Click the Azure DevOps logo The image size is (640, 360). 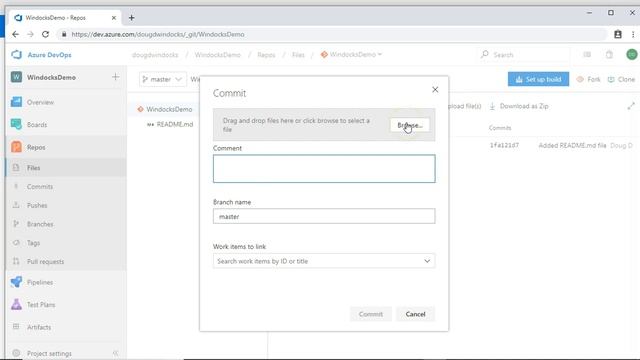[17, 54]
